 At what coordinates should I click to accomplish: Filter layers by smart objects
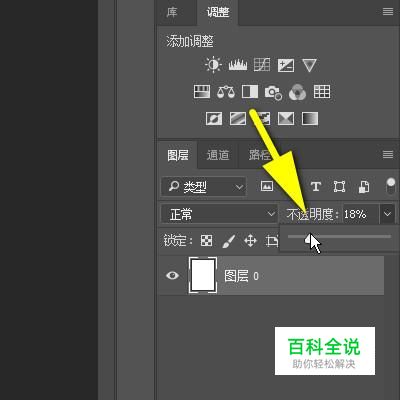[364, 186]
